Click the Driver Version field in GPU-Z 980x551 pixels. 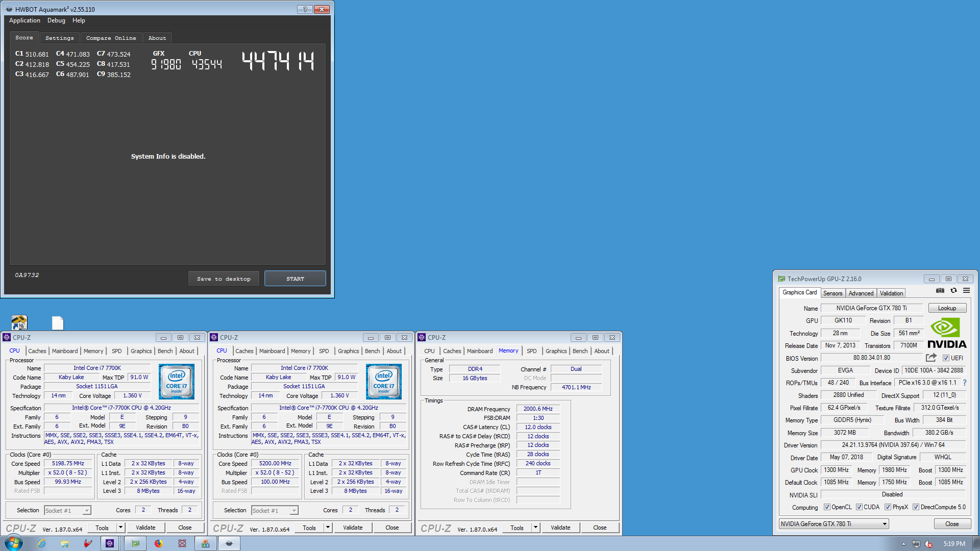893,445
